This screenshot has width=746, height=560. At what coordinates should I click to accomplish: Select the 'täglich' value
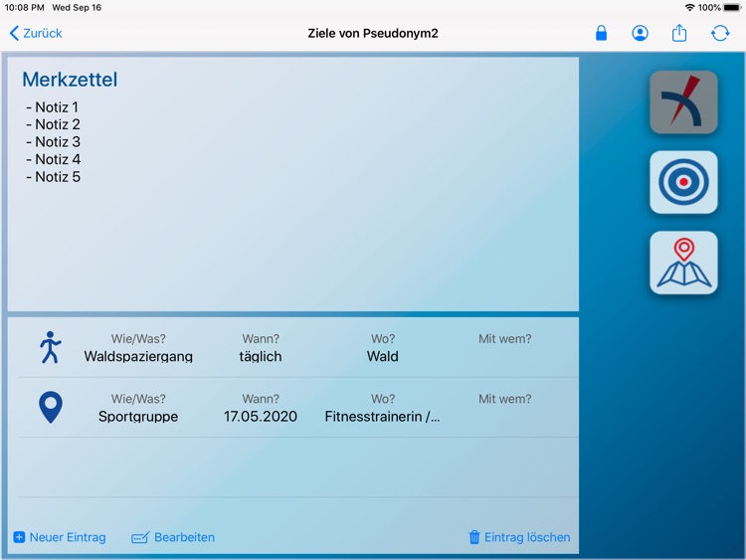261,356
